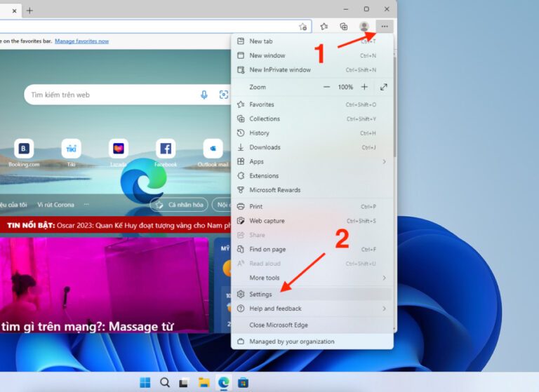Expand the More tools submenu
This screenshot has width=539, height=392.
tap(312, 278)
